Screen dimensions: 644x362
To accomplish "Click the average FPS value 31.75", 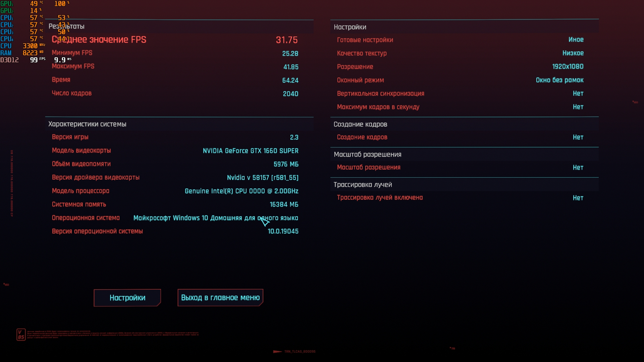I will point(286,40).
